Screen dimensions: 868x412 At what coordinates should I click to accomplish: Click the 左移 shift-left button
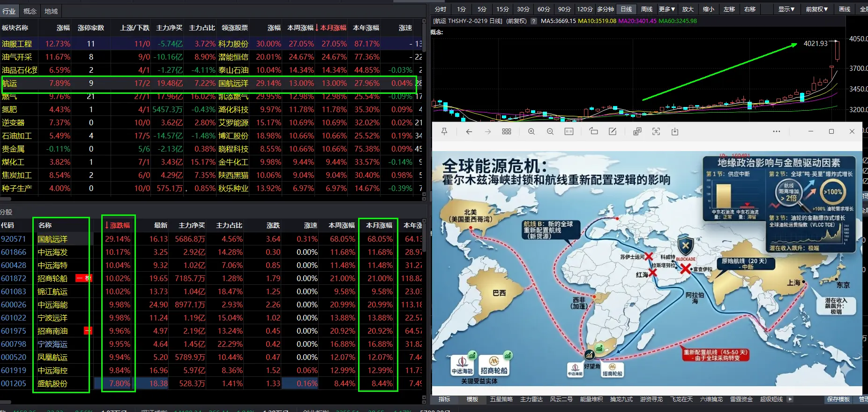[x=729, y=9]
